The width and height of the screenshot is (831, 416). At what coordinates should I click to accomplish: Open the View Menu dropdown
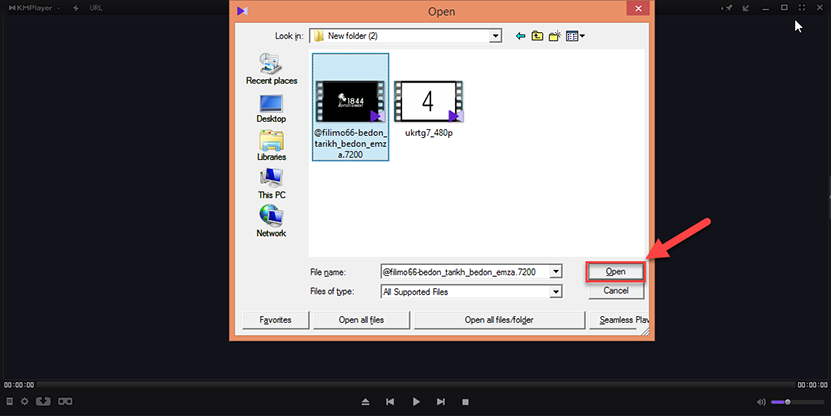click(575, 36)
